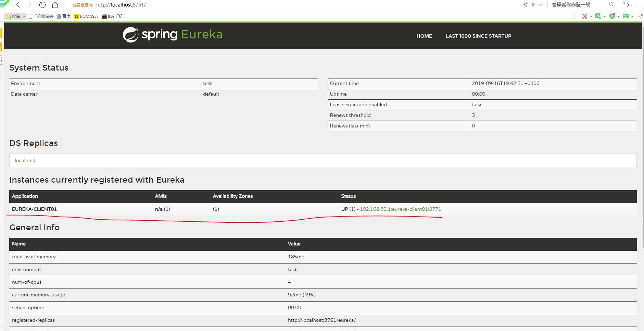The width and height of the screenshot is (644, 331).
Task: Open the 192.168.80.1:eureka-client01:8771 instance link
Action: [400, 209]
